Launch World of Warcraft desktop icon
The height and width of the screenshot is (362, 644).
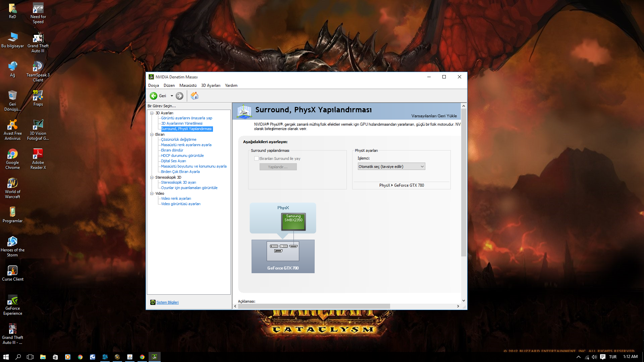tap(12, 188)
